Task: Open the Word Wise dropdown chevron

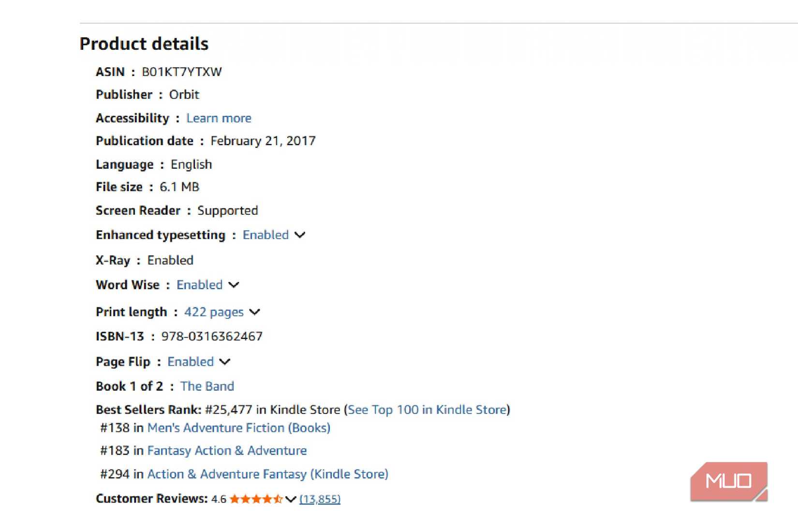Action: pyautogui.click(x=234, y=285)
